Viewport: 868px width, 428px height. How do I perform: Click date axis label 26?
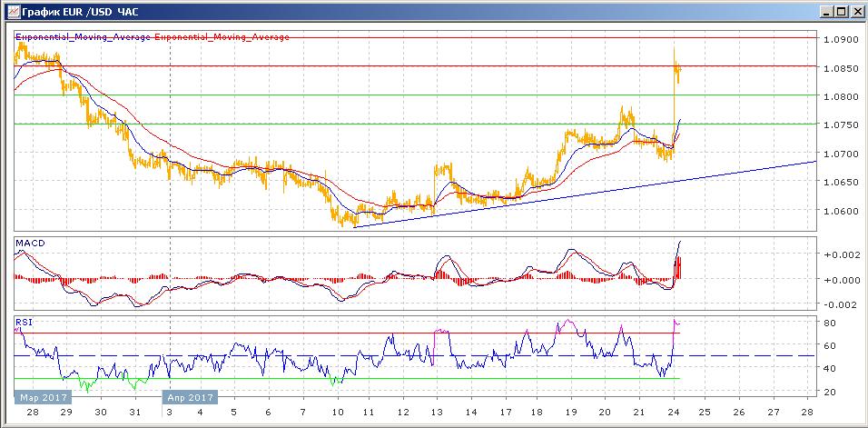[x=739, y=413]
